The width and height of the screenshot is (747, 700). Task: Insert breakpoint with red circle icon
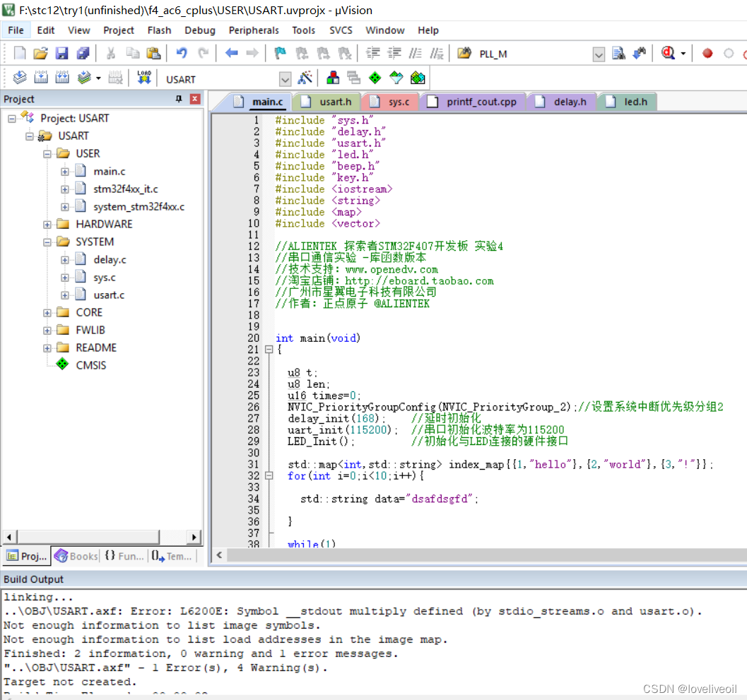click(707, 54)
